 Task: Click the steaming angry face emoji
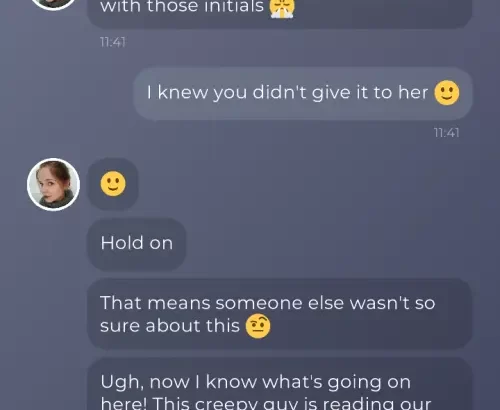pos(282,8)
